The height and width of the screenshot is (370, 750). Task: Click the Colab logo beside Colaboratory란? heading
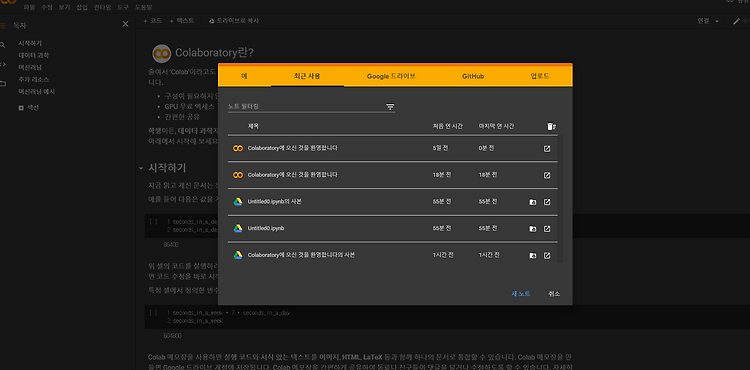[x=162, y=54]
